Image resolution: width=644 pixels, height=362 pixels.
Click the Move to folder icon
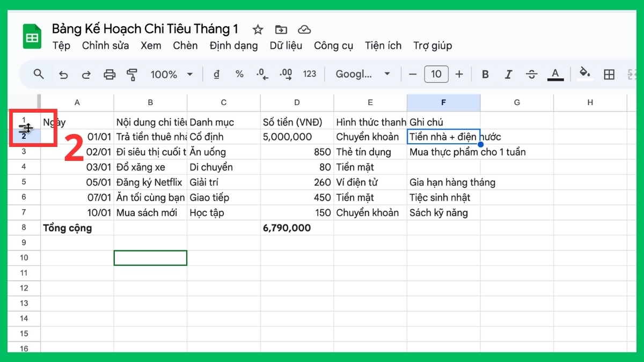pos(281,30)
